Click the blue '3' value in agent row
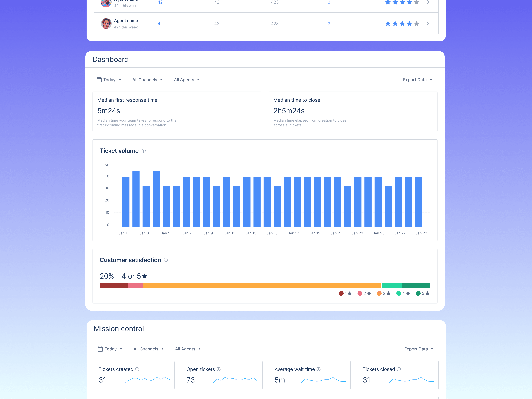The height and width of the screenshot is (399, 532). [x=329, y=24]
